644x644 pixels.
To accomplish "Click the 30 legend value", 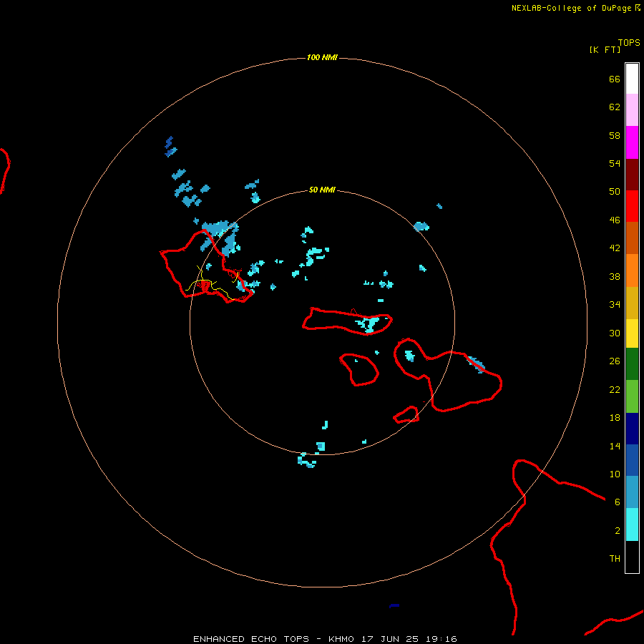I will [x=615, y=333].
